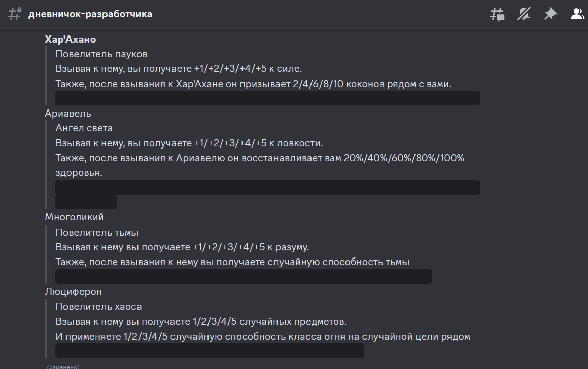
Task: Reveal the long spoiler line under Ариавель
Action: (267, 187)
